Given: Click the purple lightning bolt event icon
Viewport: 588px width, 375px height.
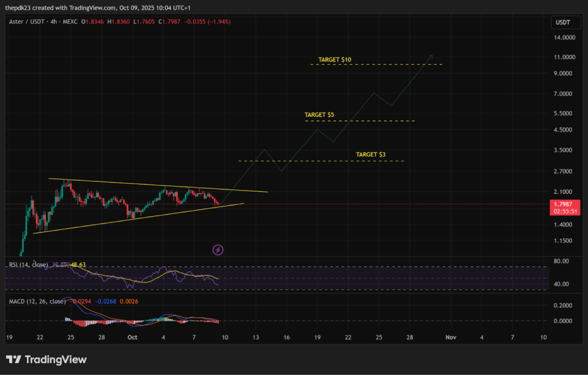Looking at the screenshot, I should coord(218,249).
